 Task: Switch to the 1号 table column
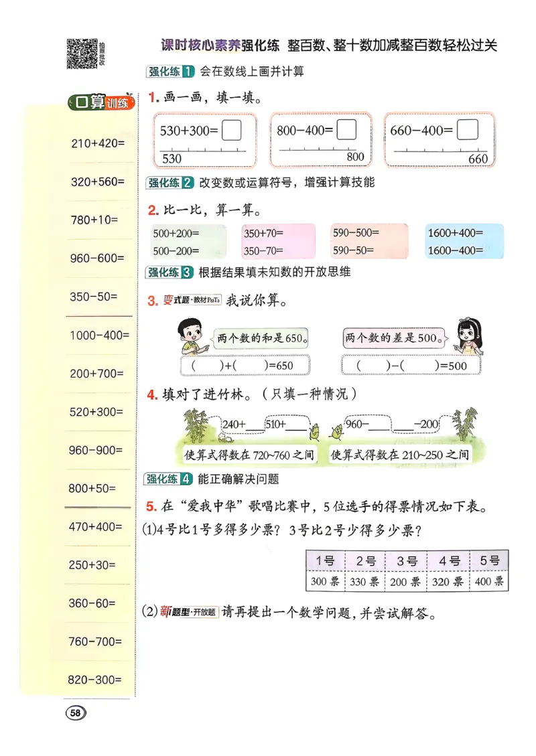pyautogui.click(x=326, y=560)
